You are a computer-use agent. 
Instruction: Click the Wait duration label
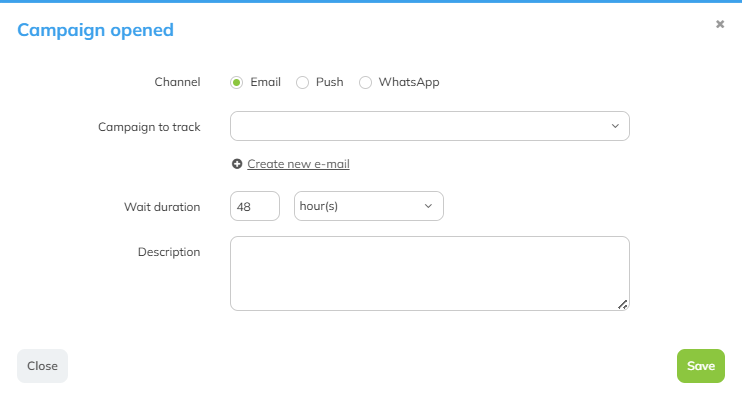(x=162, y=207)
